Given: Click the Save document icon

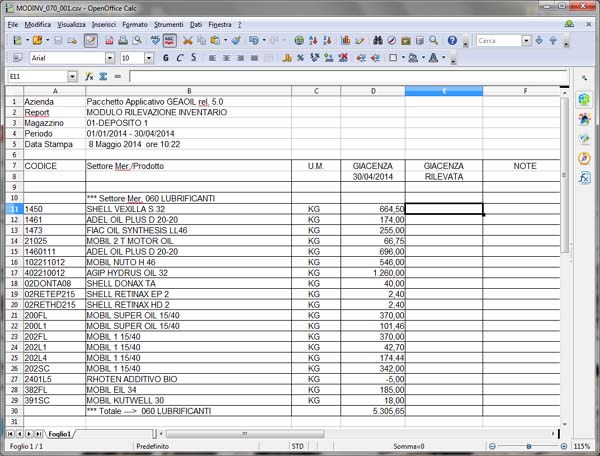Looking at the screenshot, I should (x=58, y=40).
